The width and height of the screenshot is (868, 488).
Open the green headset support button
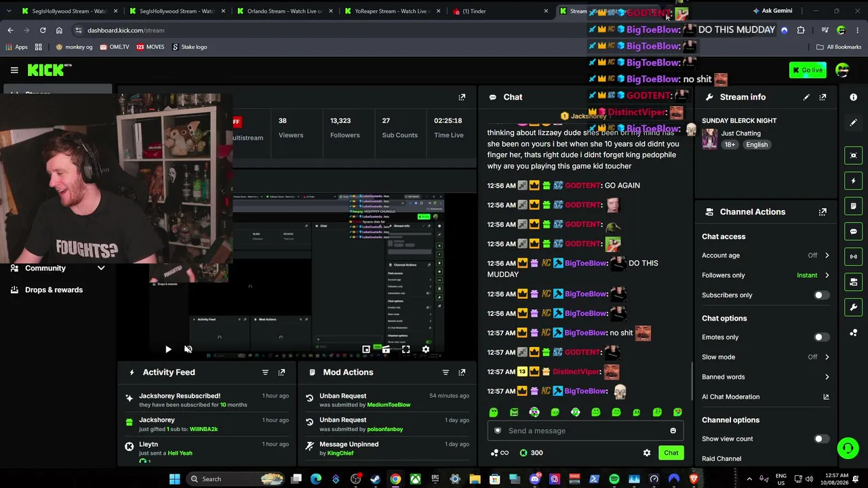tap(847, 448)
